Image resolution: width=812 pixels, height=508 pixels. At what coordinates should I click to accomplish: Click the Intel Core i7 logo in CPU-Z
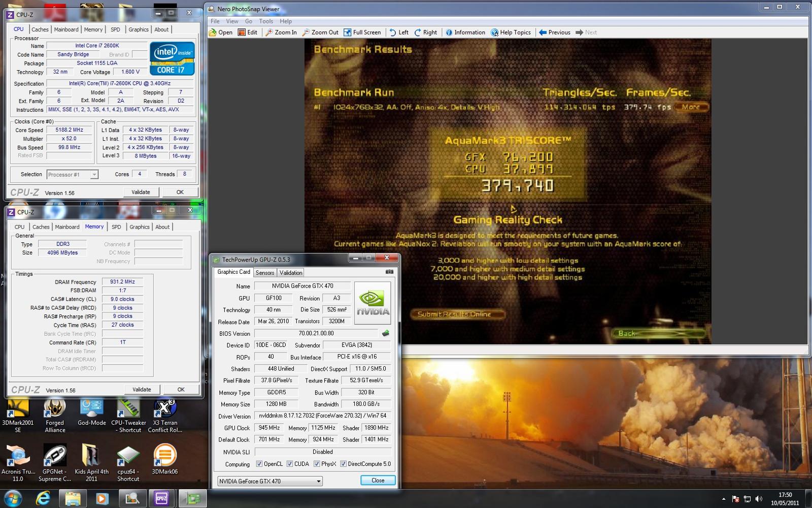[172, 58]
